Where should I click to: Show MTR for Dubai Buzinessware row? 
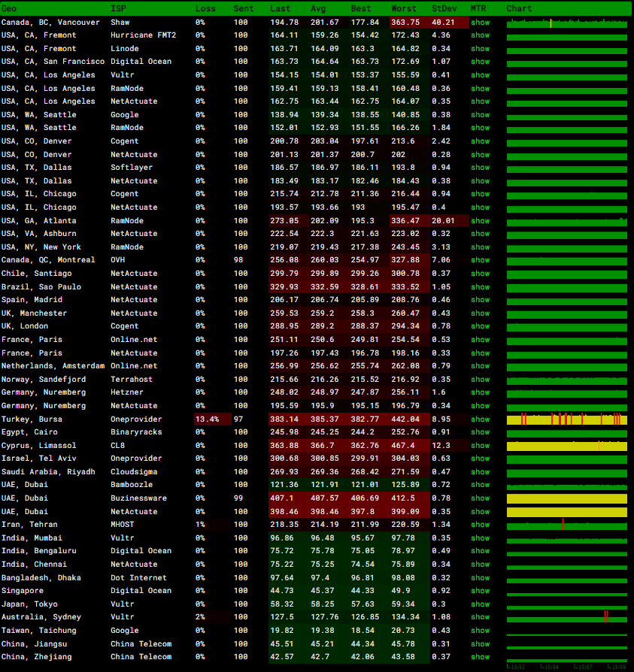point(480,498)
